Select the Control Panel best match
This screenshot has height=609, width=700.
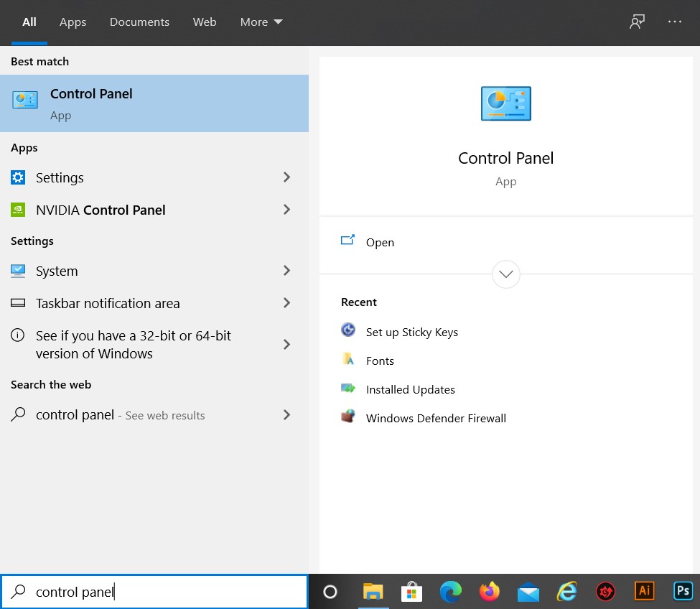154,103
